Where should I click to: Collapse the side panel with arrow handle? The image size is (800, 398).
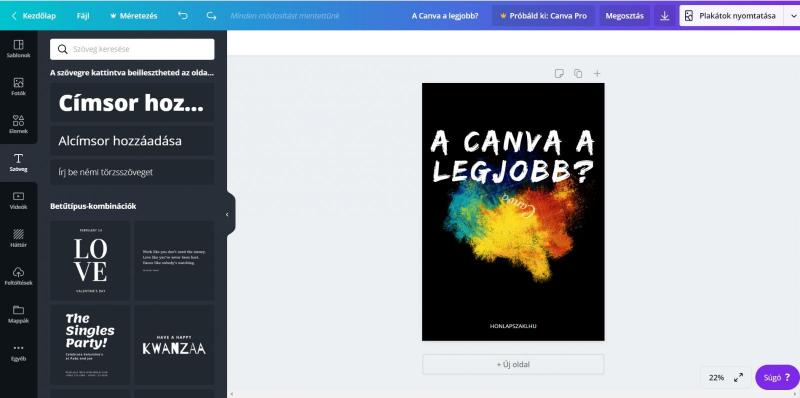coord(228,214)
